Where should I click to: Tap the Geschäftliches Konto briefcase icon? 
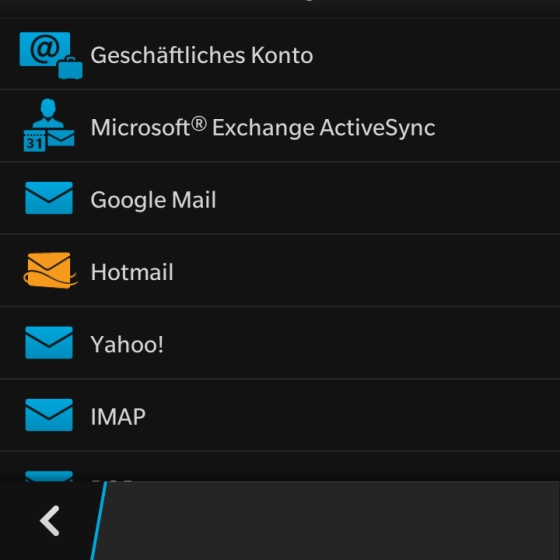pos(51,55)
